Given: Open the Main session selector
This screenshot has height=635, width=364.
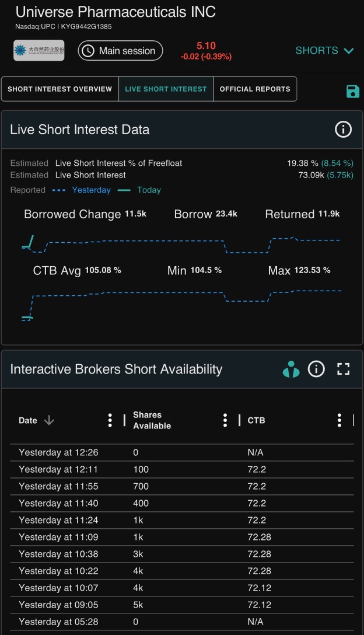Looking at the screenshot, I should point(120,51).
